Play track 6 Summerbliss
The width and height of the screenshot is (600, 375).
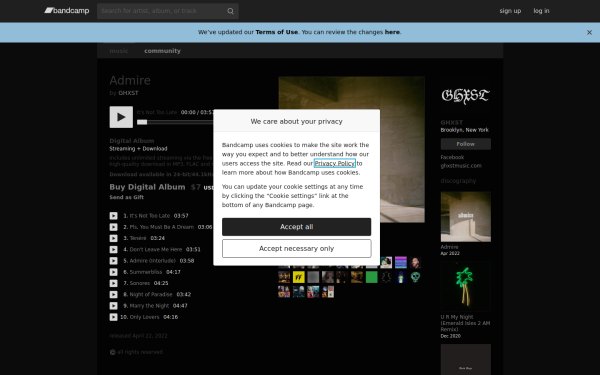tap(114, 272)
